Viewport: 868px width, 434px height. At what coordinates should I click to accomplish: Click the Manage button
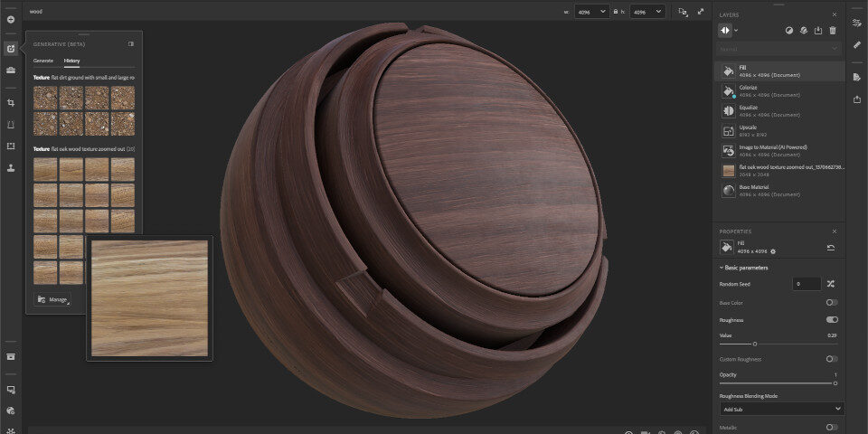52,299
